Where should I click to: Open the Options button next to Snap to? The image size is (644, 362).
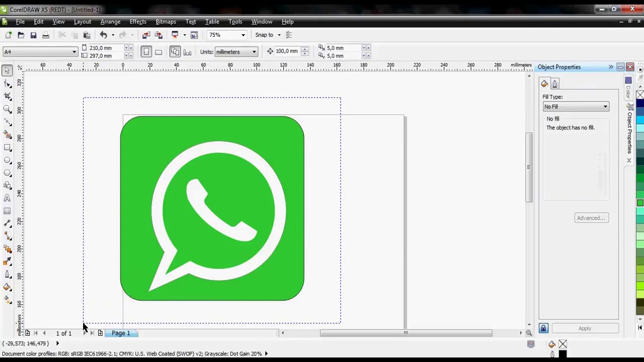tap(289, 35)
